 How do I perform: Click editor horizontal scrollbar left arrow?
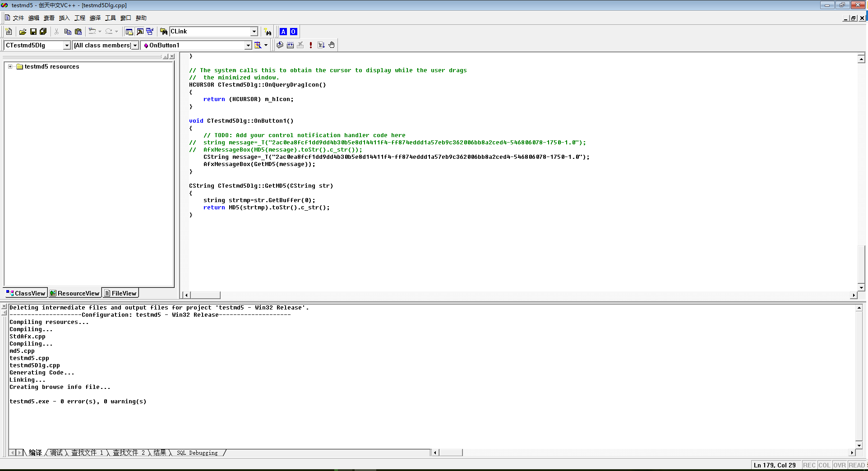click(186, 295)
